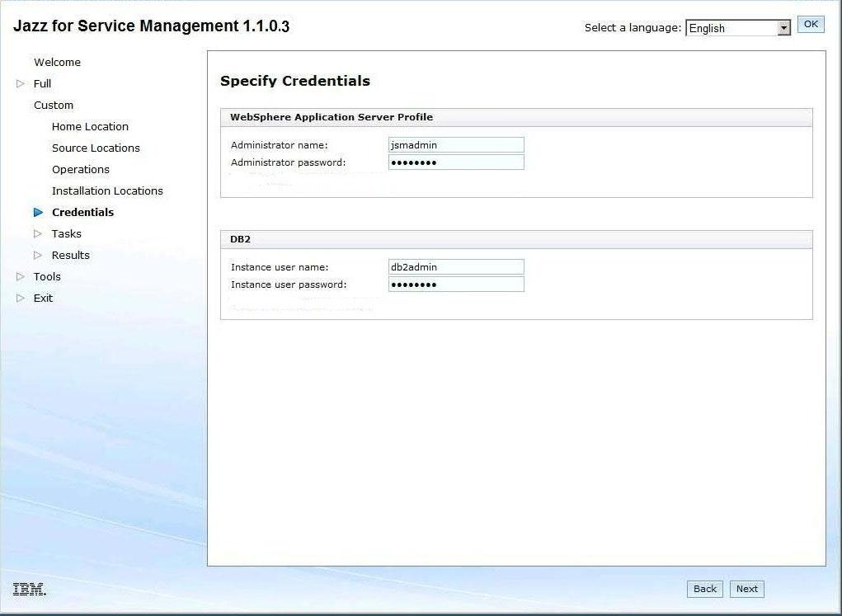Confirm language with OK button

(811, 24)
